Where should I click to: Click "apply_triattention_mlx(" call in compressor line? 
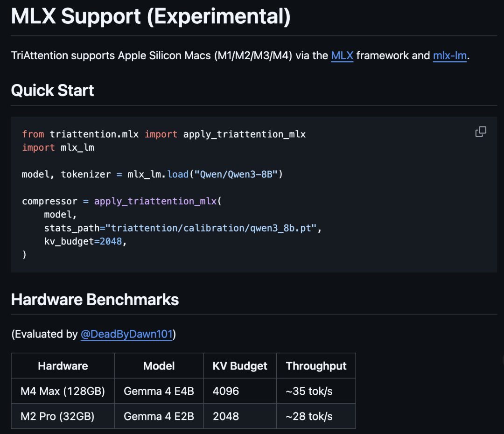tap(158, 201)
